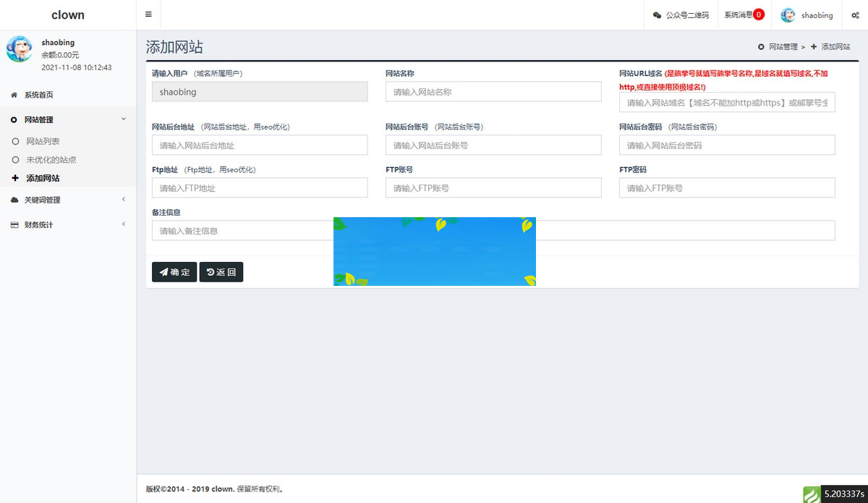The width and height of the screenshot is (868, 503).
Task: Select 网站列表 in the sidebar
Action: tap(43, 142)
